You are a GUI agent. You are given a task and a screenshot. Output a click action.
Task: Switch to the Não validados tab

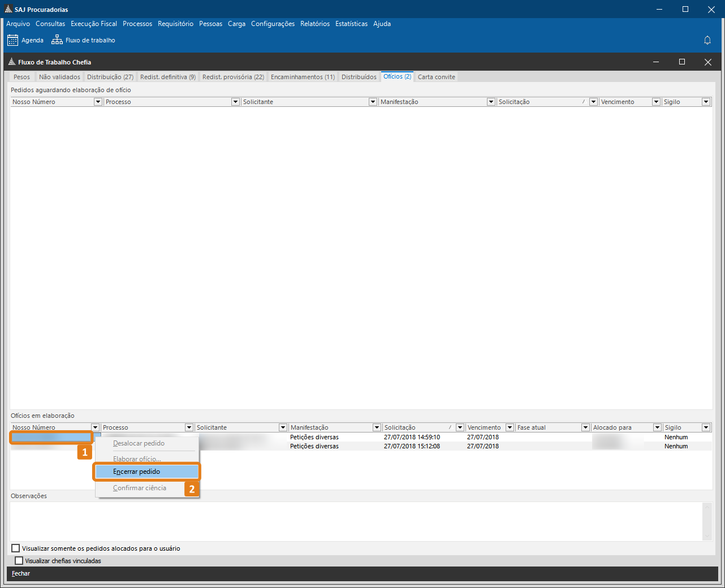tap(59, 77)
